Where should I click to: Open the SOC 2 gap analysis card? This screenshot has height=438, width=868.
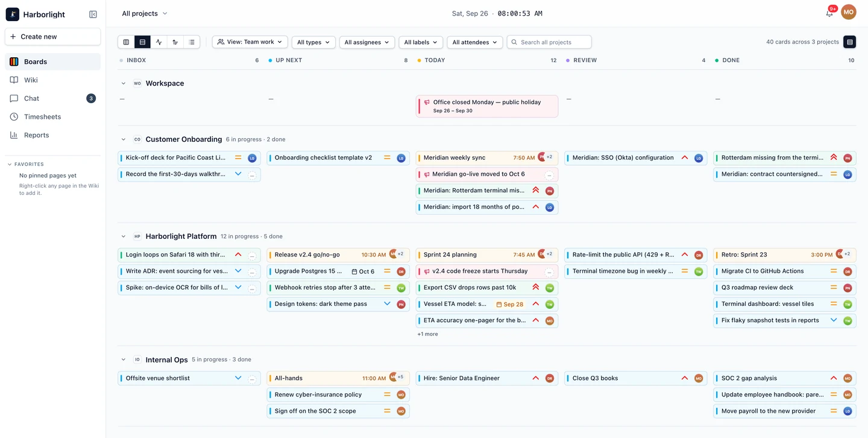pyautogui.click(x=785, y=378)
